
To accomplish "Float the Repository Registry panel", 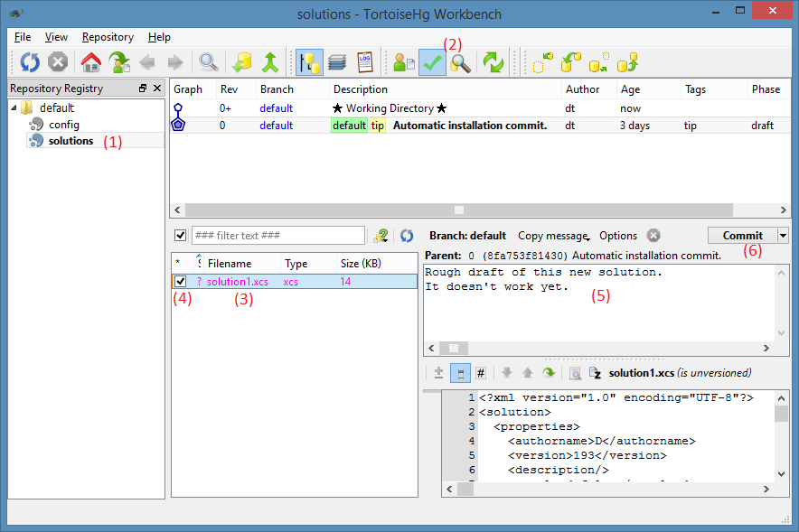I will pos(143,89).
